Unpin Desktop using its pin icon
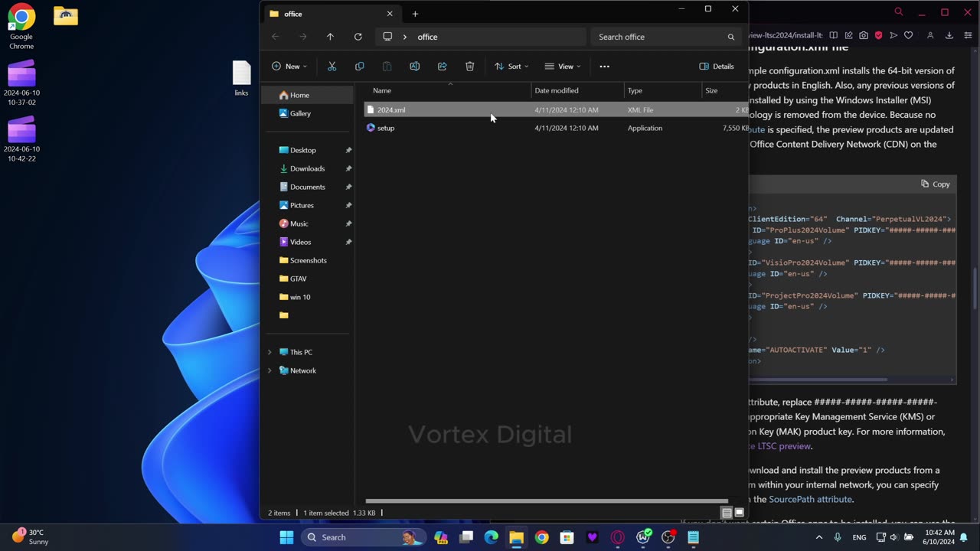Screen dimensions: 980x551 point(348,150)
